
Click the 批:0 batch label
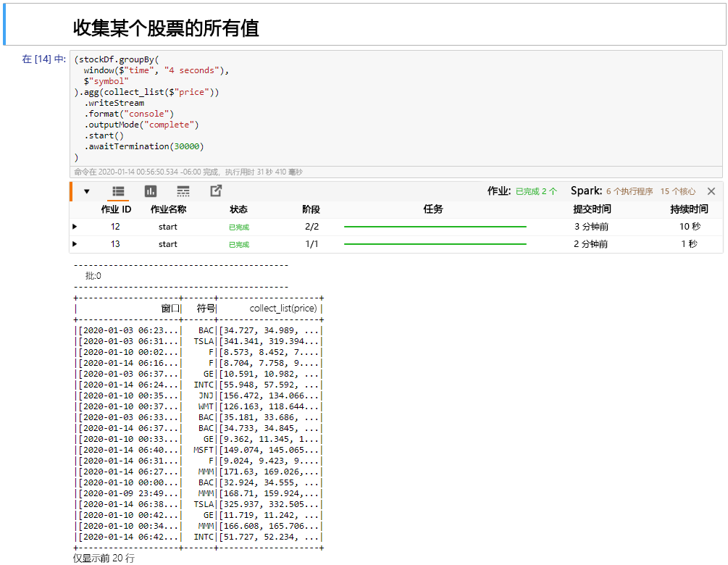click(93, 276)
